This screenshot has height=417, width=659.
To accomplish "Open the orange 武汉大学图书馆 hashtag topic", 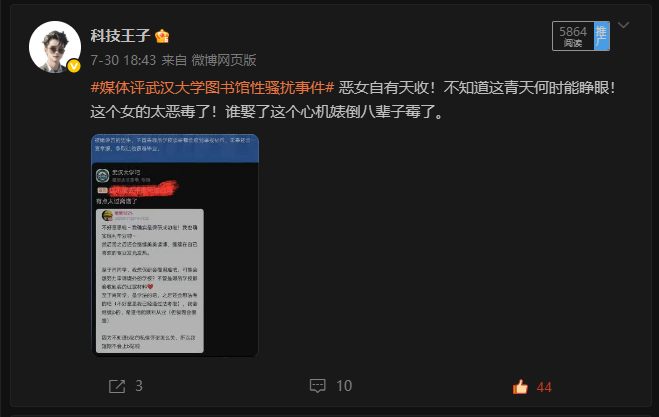I will click(x=212, y=87).
